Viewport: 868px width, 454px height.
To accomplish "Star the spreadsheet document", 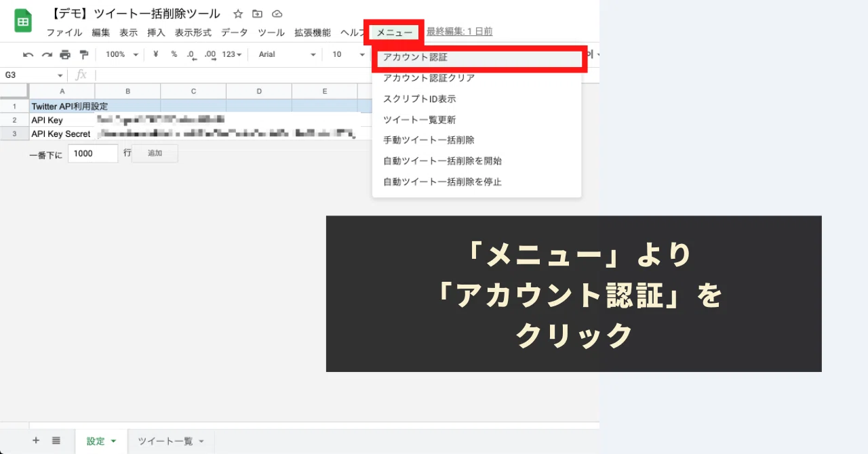I will (x=238, y=14).
